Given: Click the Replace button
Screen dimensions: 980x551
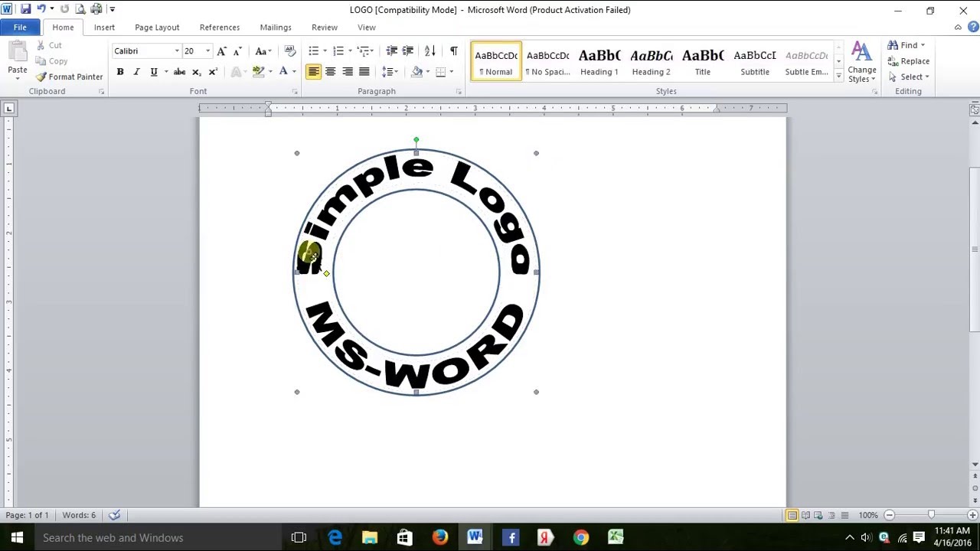Looking at the screenshot, I should tap(909, 61).
